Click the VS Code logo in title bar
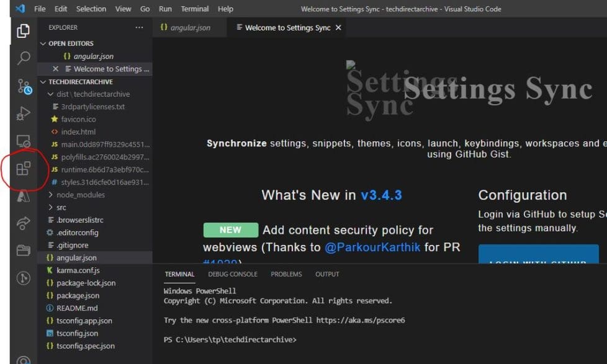Image resolution: width=607 pixels, height=364 pixels. tap(20, 9)
